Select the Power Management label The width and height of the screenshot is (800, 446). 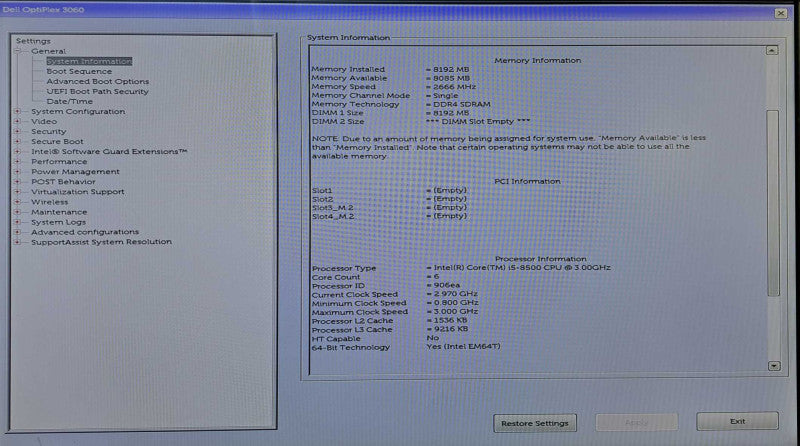[76, 171]
